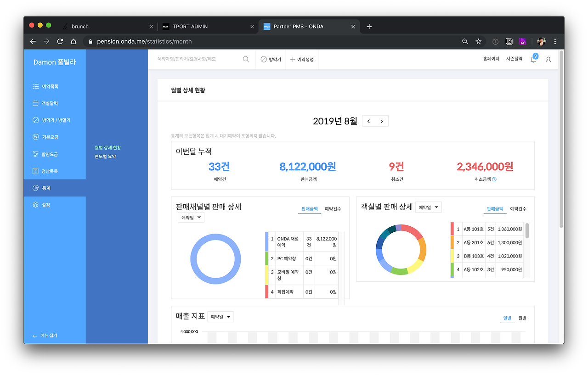Click the 판매채널별 blue donut chart
588x375 pixels.
215,259
